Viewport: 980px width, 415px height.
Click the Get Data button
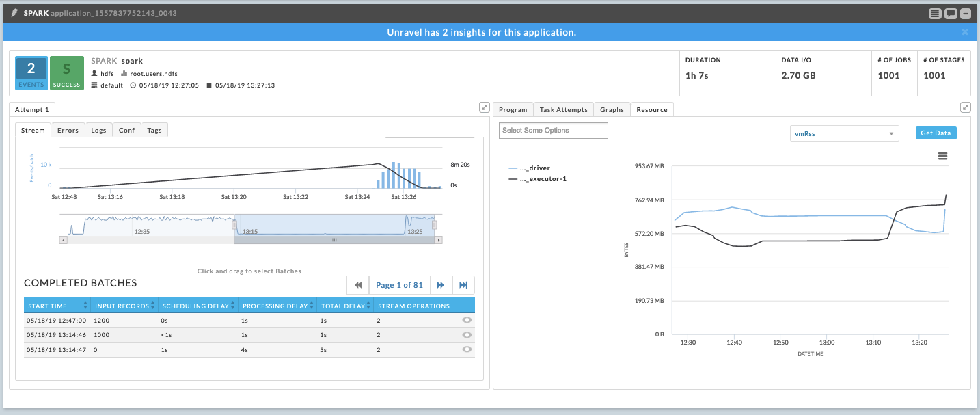(x=936, y=133)
